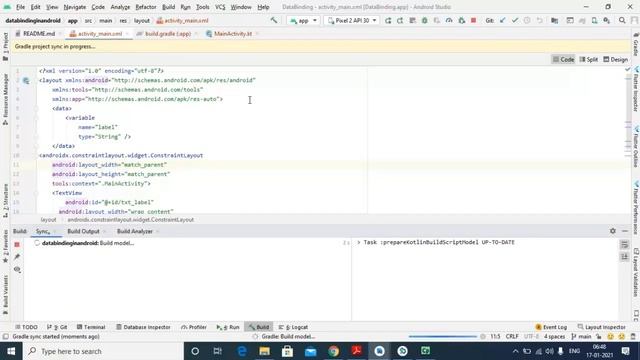The height and width of the screenshot is (360, 640).
Task: Click scroll to end icon in build output
Action: 624,257
